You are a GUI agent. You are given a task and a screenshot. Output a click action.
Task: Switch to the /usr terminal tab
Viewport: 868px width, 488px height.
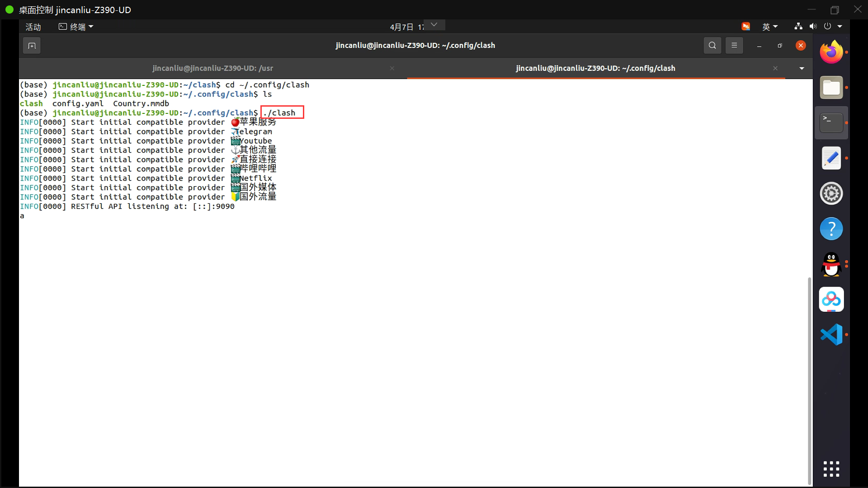(212, 68)
